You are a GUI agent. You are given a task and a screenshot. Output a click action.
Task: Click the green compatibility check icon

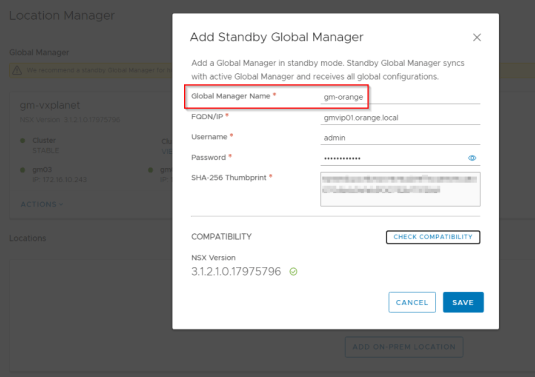[x=293, y=272]
